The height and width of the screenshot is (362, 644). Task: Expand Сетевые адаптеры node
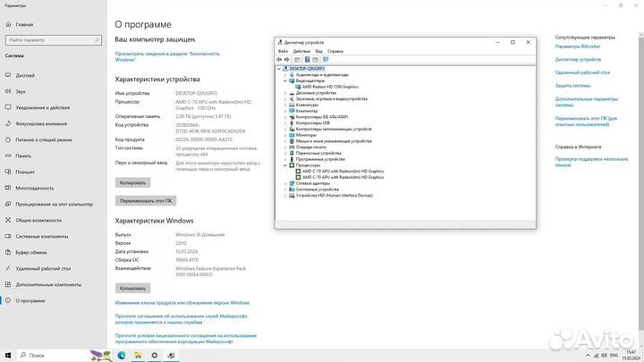[x=285, y=183]
